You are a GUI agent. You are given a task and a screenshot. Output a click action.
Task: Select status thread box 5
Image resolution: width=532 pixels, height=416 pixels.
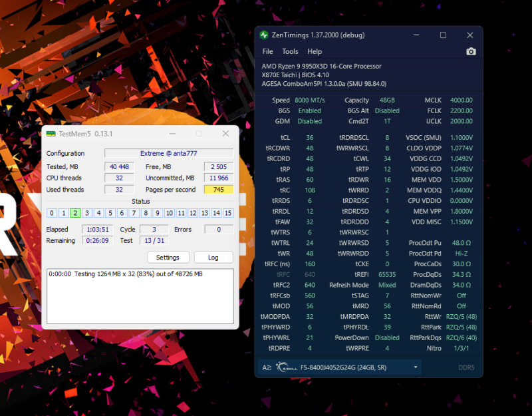click(x=110, y=213)
